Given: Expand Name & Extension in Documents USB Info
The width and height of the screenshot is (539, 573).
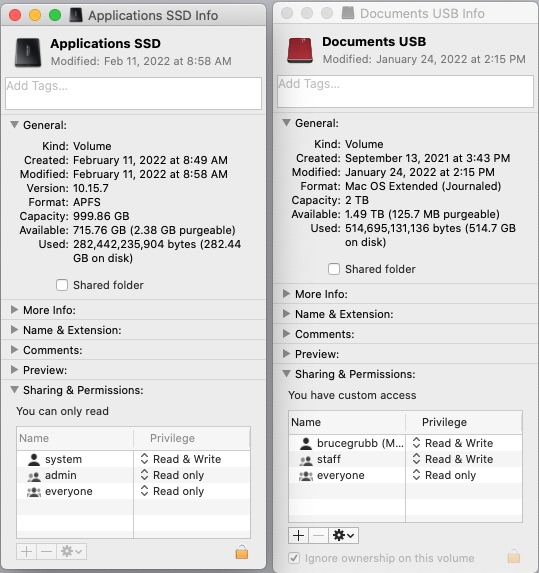Looking at the screenshot, I should [286, 314].
